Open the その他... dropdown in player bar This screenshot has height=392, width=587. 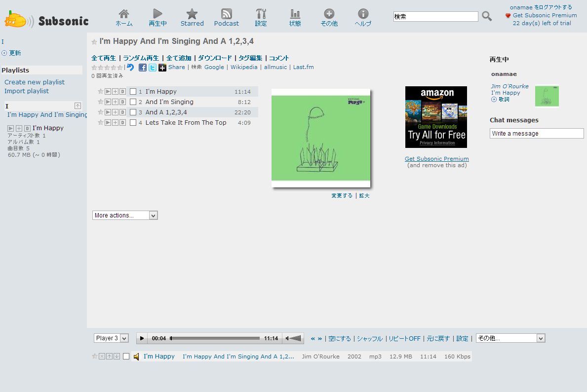pyautogui.click(x=510, y=338)
